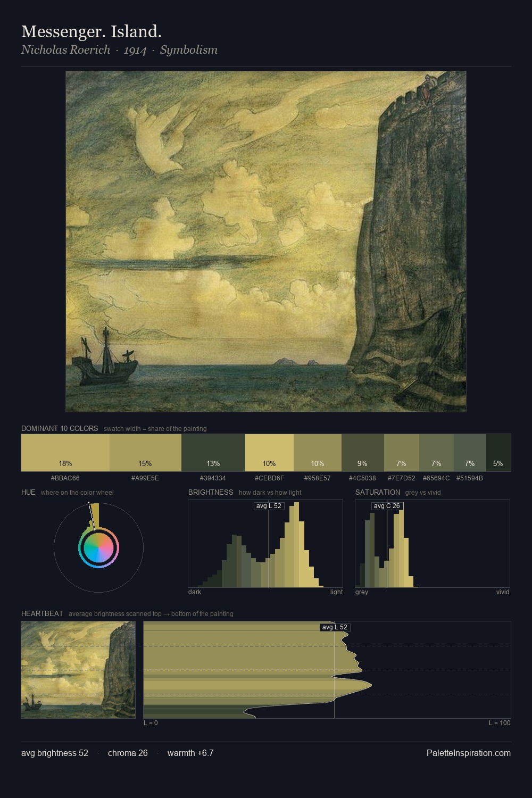The image size is (532, 798).
Task: Click the #A99E5E 15% color swatch
Action: pos(145,453)
